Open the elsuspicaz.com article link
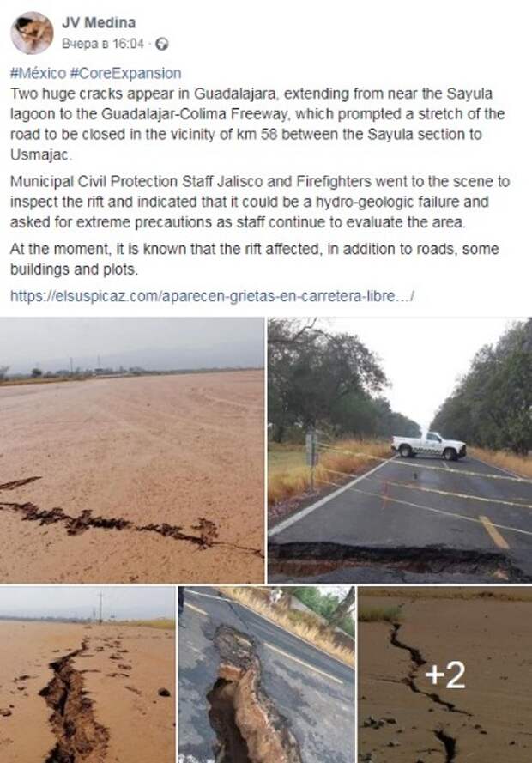532x763 pixels. coord(212,296)
